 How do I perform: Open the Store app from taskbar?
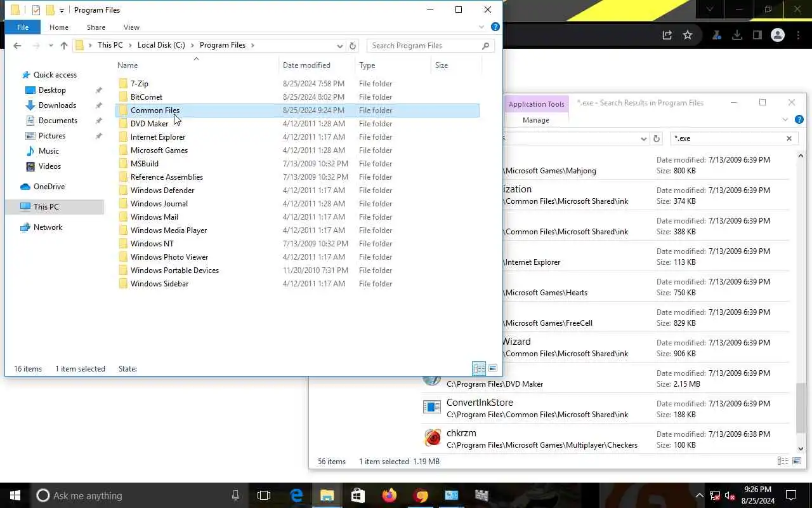click(x=358, y=495)
